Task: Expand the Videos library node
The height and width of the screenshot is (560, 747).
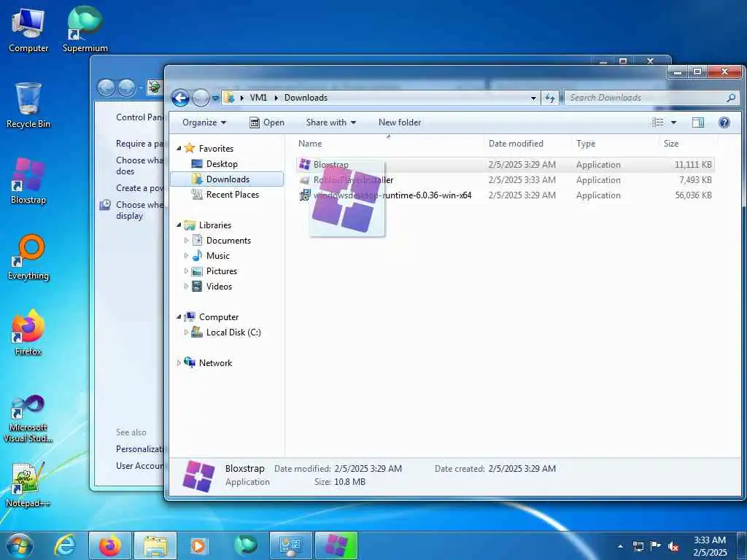Action: [x=186, y=286]
